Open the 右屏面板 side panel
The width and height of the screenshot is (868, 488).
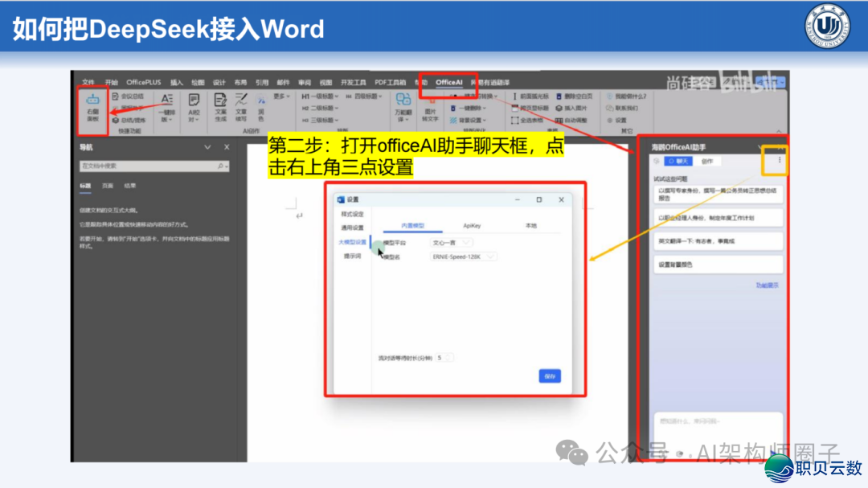92,106
